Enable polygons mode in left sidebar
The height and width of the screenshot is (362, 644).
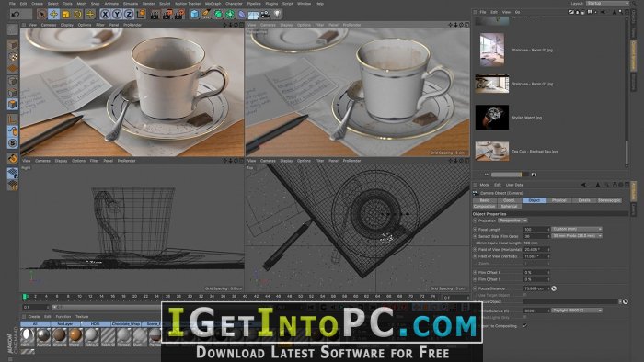(x=13, y=105)
